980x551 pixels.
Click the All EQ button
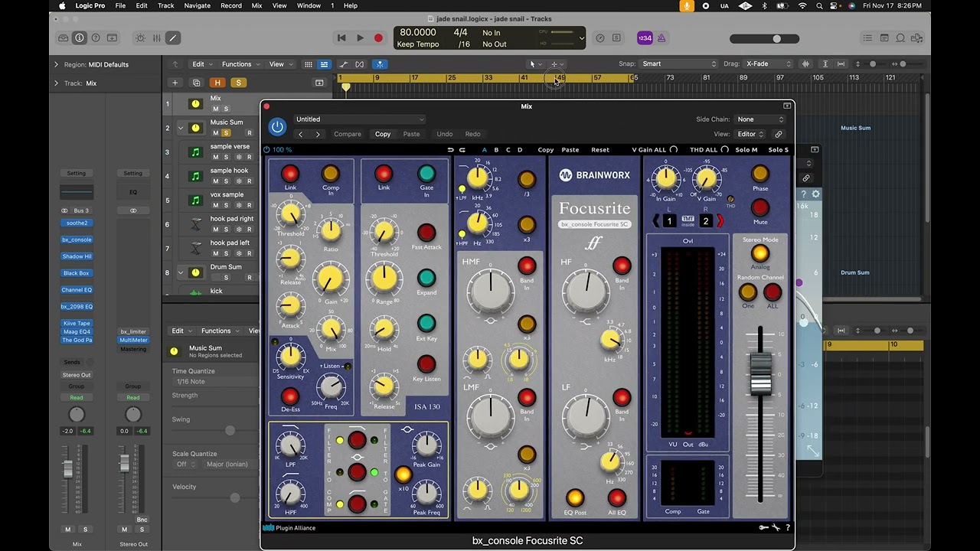[x=616, y=498]
